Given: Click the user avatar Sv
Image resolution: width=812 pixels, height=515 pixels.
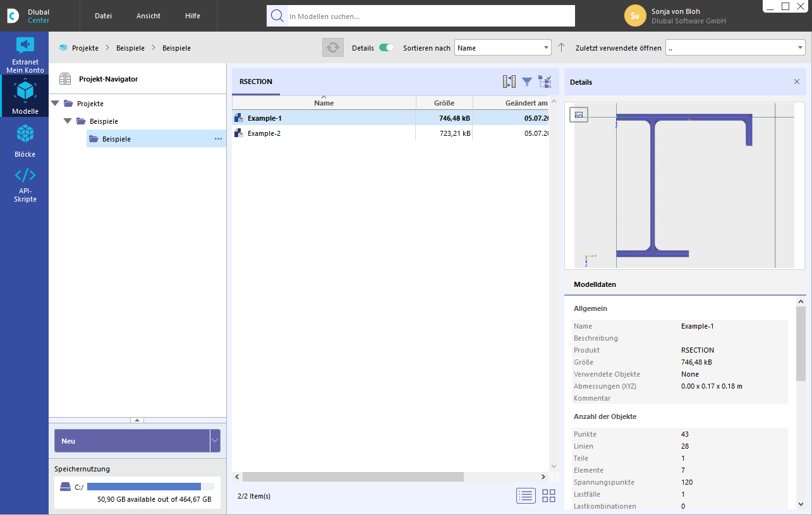Looking at the screenshot, I should coord(635,16).
